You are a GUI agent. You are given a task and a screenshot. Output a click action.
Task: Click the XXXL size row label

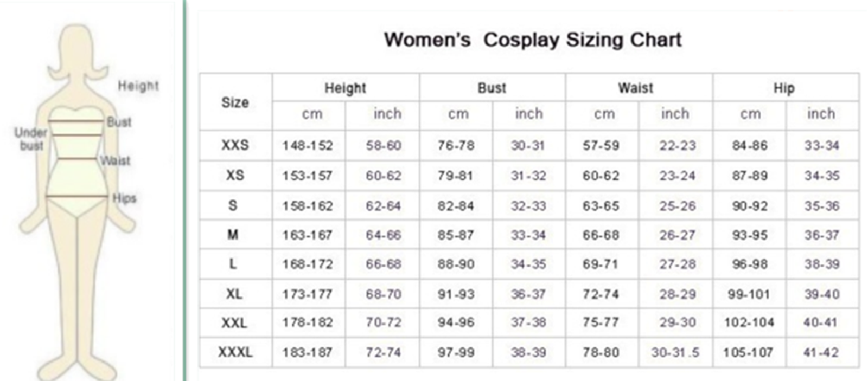tap(235, 352)
